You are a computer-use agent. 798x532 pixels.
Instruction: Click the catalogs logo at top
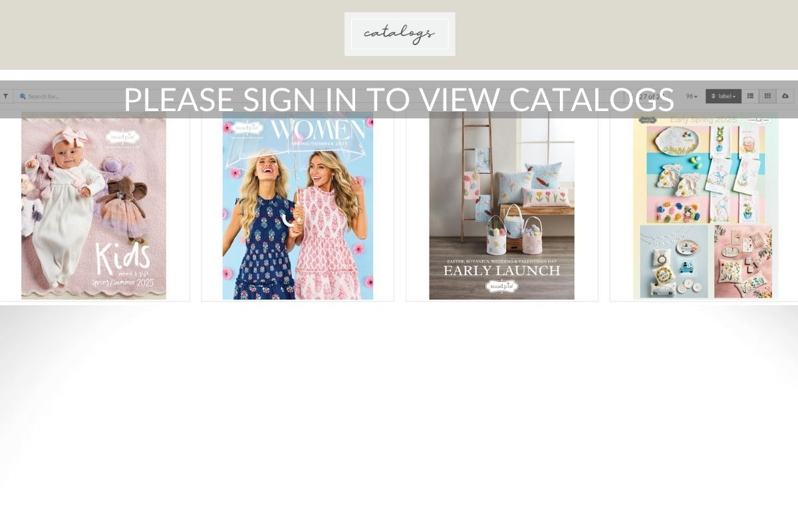point(400,34)
